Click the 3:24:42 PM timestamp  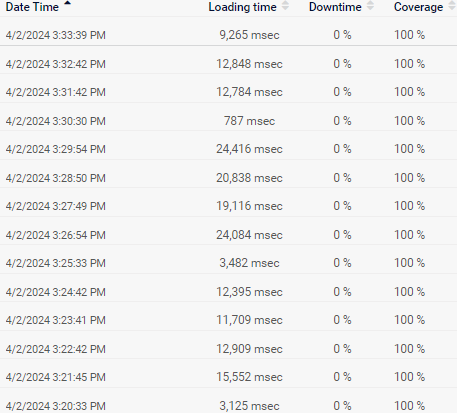[x=56, y=292]
